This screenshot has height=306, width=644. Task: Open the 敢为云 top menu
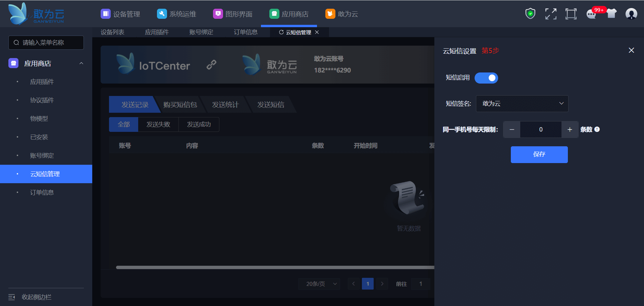342,14
